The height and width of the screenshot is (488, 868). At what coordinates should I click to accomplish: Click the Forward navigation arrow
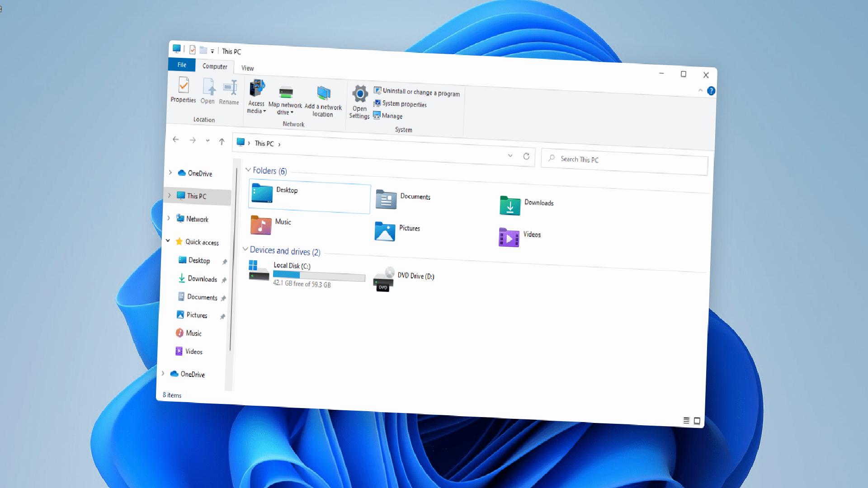(x=193, y=141)
